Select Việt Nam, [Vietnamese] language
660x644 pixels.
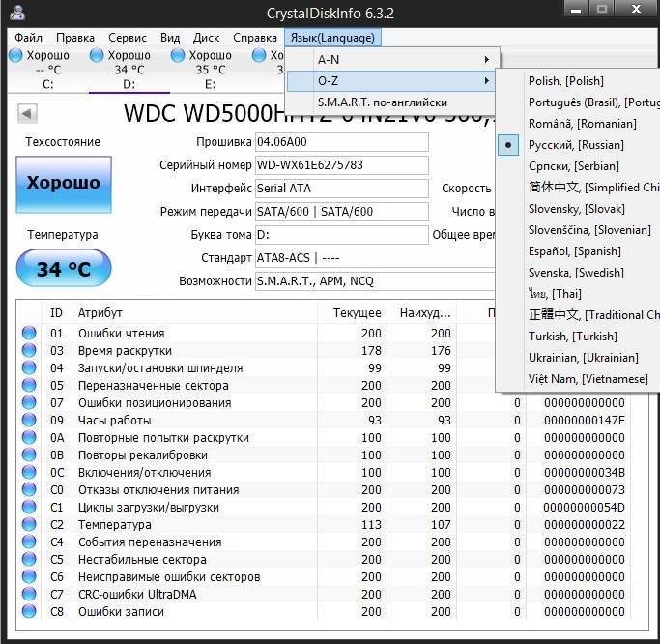(x=578, y=379)
